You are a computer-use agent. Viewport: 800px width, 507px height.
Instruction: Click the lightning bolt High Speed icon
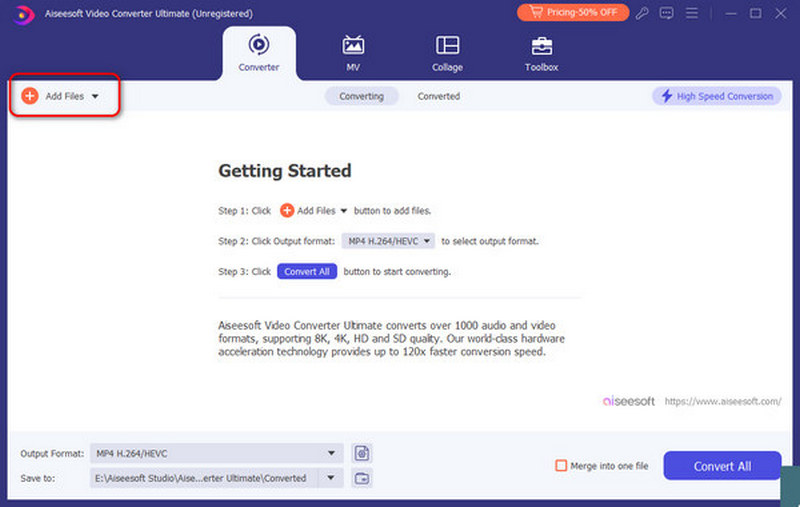(x=666, y=96)
